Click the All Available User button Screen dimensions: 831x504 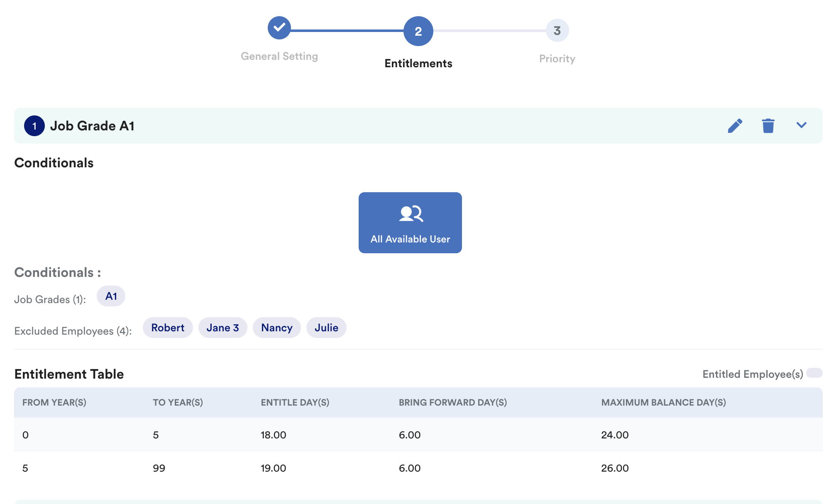pyautogui.click(x=410, y=223)
